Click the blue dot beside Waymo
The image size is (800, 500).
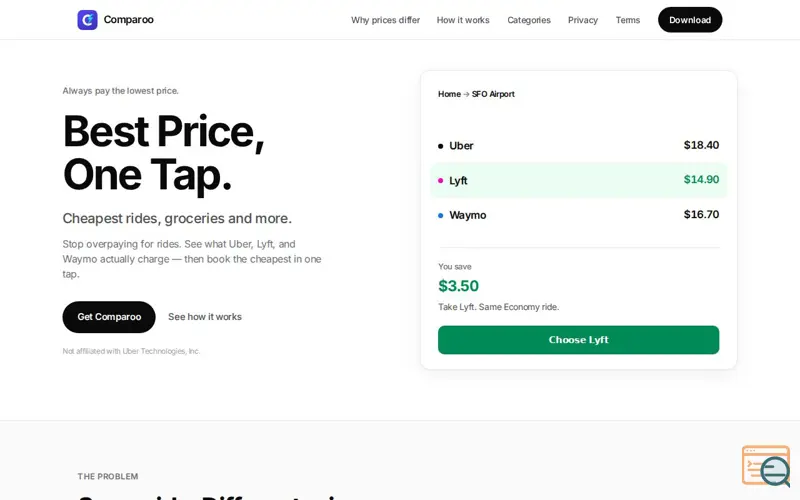click(440, 215)
